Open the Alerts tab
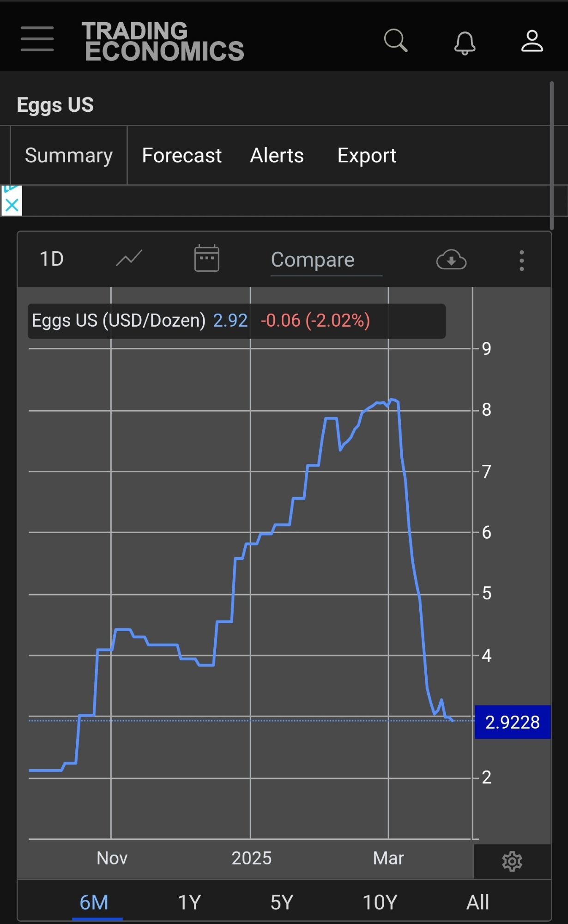The height and width of the screenshot is (924, 568). pyautogui.click(x=277, y=156)
